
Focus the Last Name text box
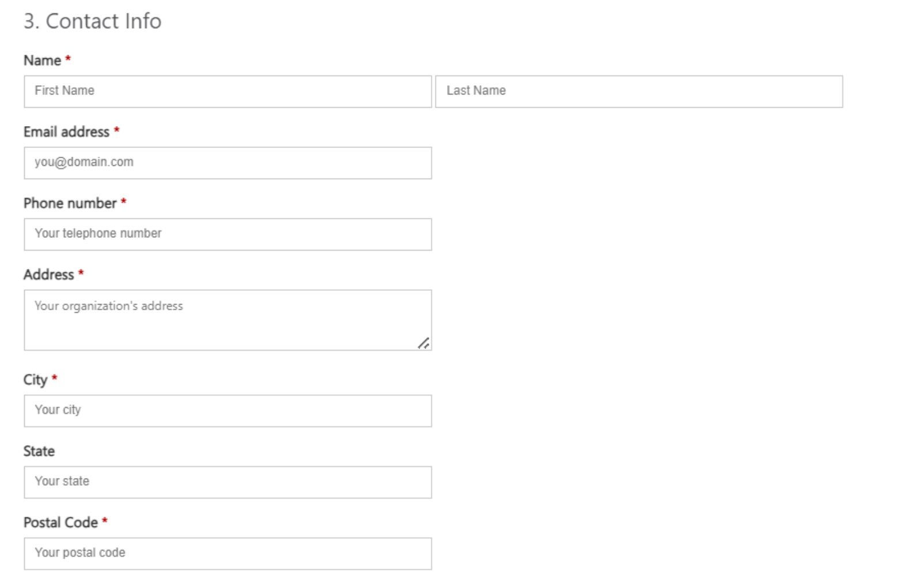coord(638,92)
